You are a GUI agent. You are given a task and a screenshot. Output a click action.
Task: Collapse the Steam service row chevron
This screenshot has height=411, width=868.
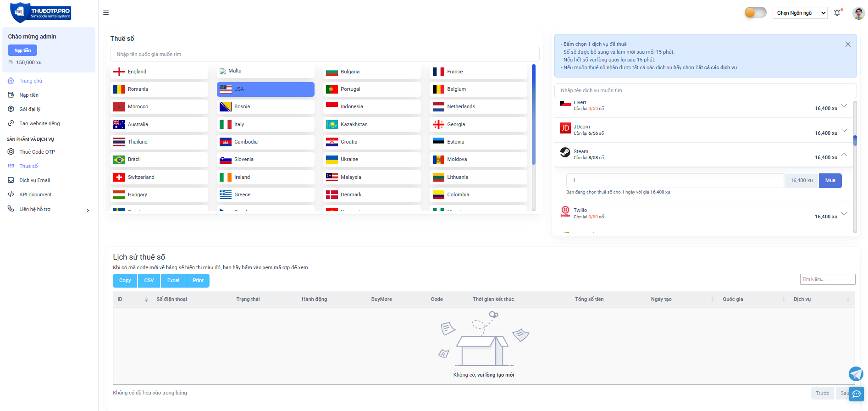point(844,155)
